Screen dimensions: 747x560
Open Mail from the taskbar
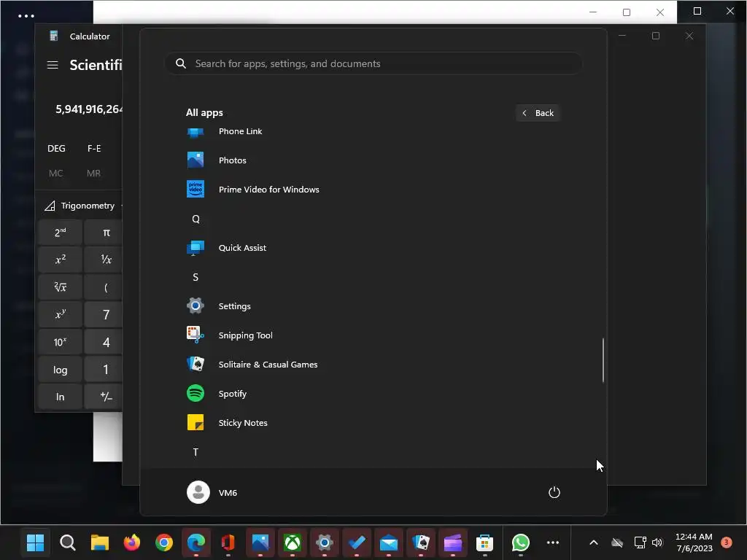point(389,542)
